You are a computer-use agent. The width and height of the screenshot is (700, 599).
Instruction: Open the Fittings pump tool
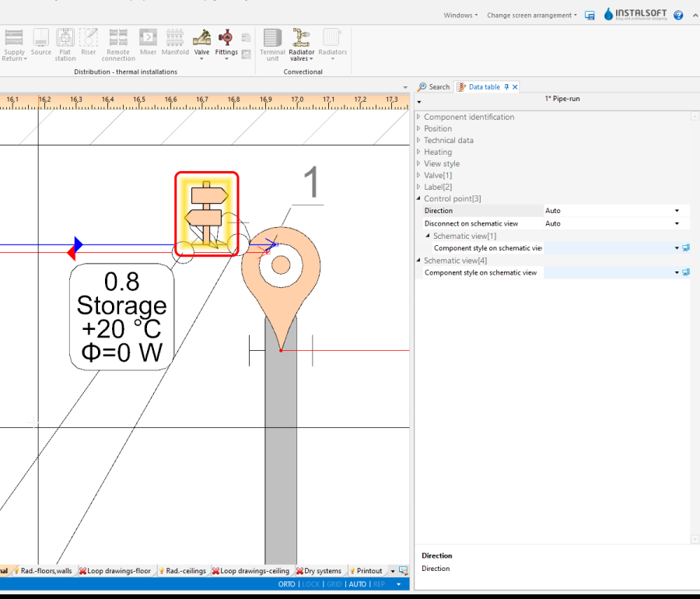[x=226, y=44]
